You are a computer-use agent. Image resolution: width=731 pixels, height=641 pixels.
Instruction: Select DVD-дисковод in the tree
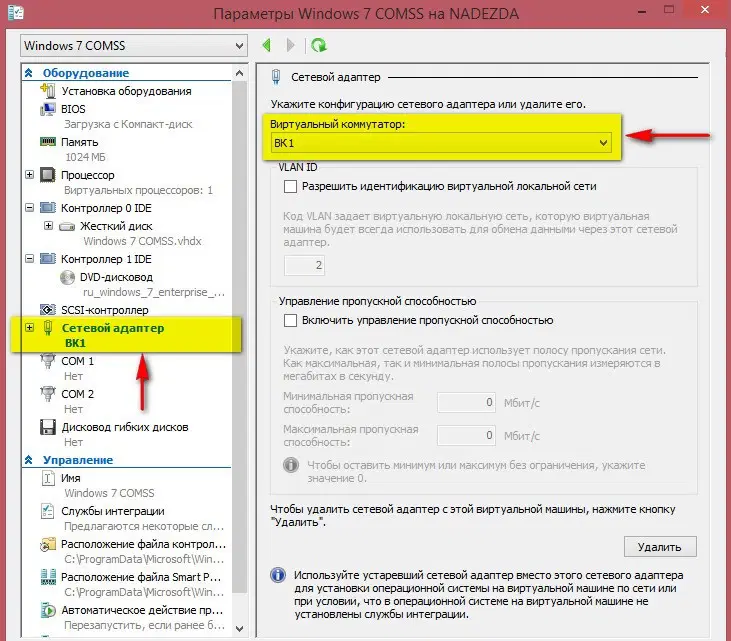tap(117, 277)
